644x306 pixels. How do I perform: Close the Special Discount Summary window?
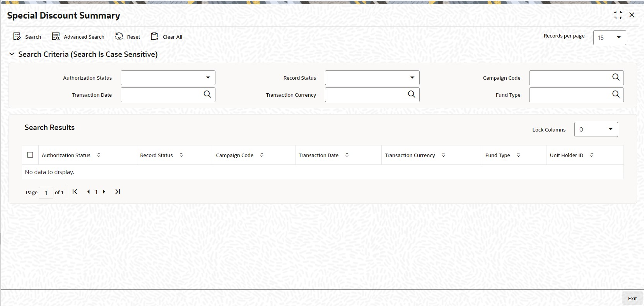(x=632, y=15)
